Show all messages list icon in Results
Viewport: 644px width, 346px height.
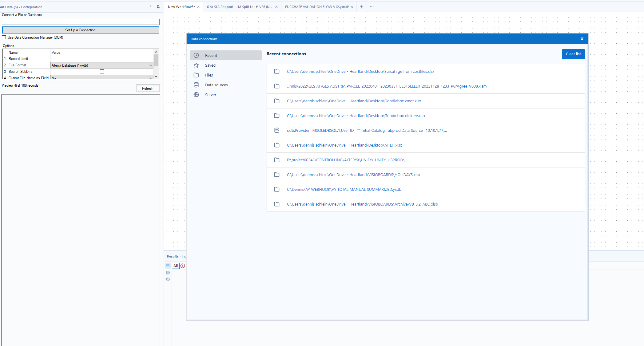tap(168, 266)
